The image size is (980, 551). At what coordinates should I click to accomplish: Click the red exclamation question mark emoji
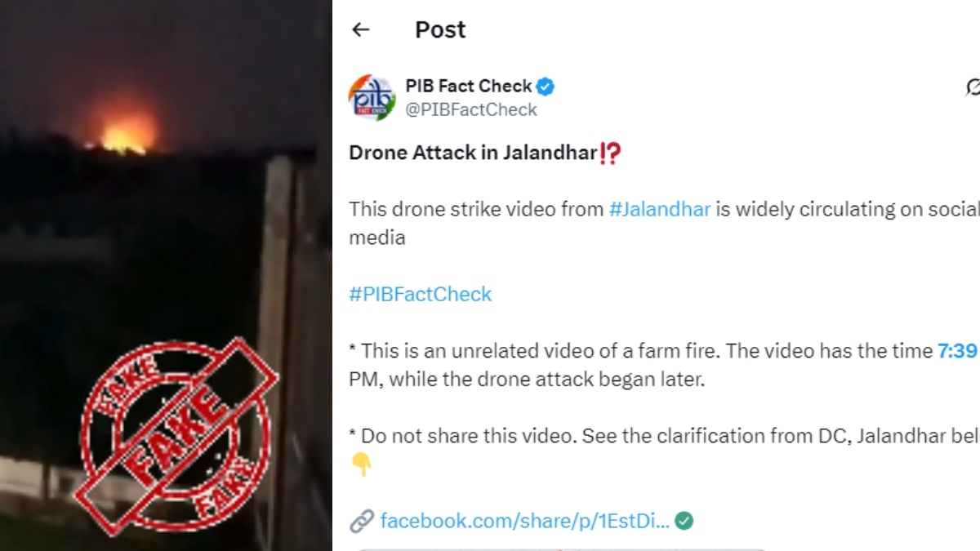click(610, 153)
